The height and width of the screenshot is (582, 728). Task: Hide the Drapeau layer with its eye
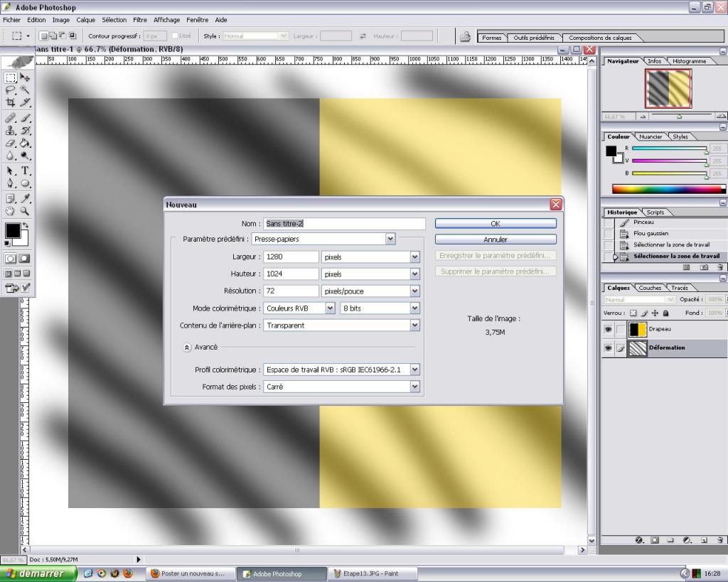pyautogui.click(x=608, y=329)
